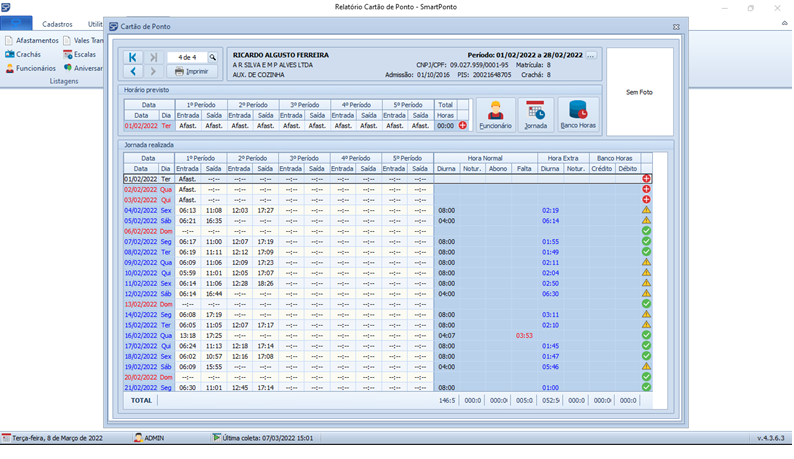Open the Jornada button
The image size is (794, 459).
pyautogui.click(x=535, y=115)
